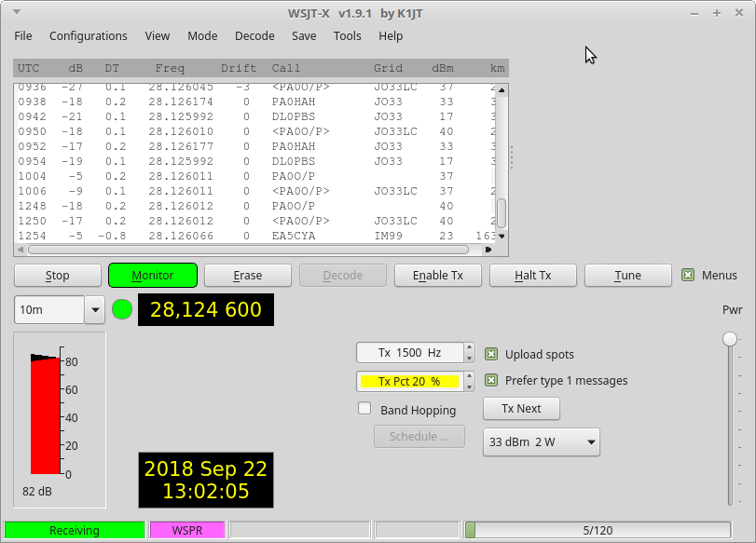756x543 pixels.
Task: Open the 33 dBm 2 W power dropdown
Action: coord(542,441)
